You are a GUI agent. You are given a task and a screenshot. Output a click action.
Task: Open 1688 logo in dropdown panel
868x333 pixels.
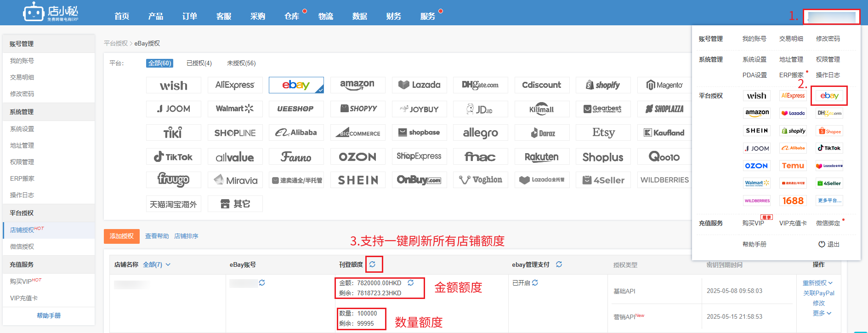(x=793, y=201)
